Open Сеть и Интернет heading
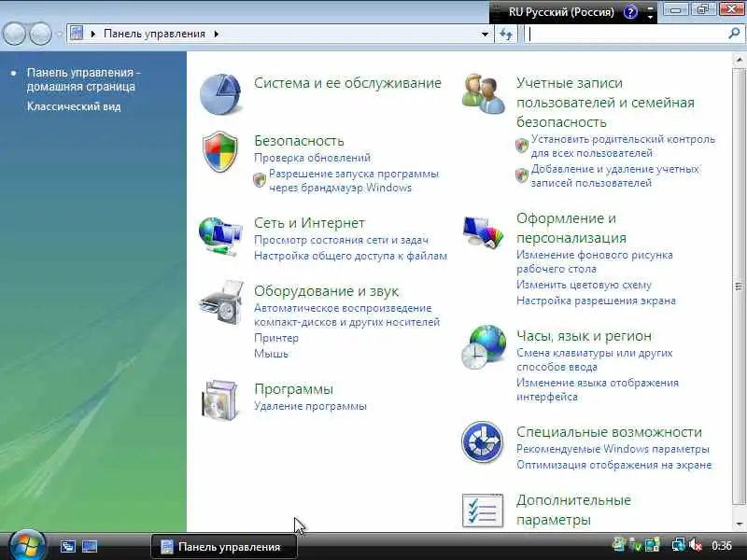The image size is (747, 560). point(309,222)
